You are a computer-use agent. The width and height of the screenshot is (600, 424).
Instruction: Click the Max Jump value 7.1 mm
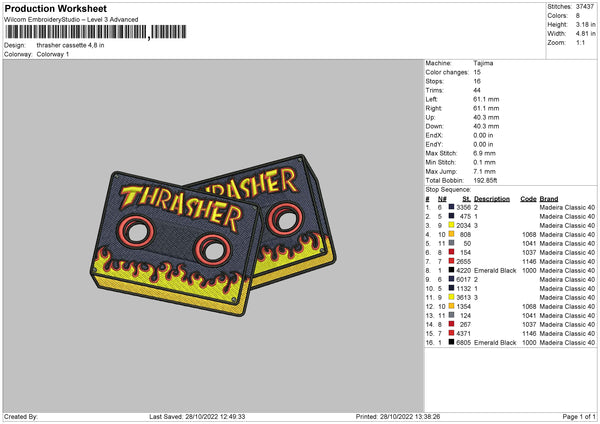click(484, 171)
